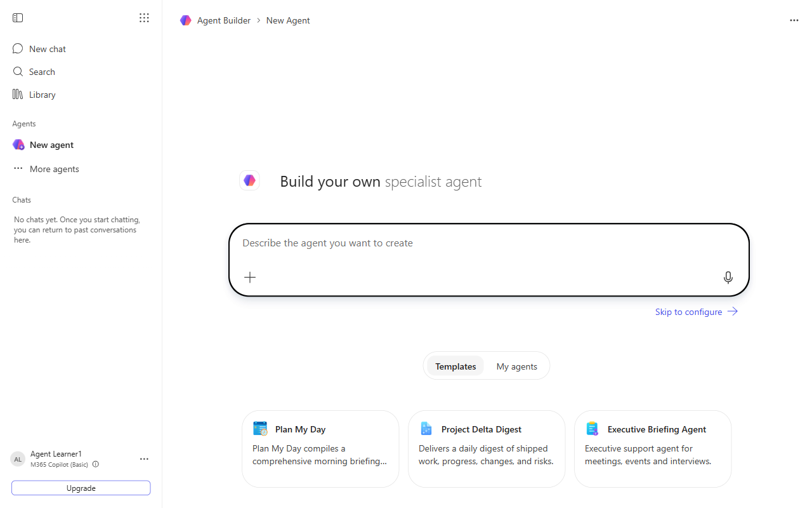This screenshot has height=508, width=812.
Task: Click the arrow icon after Skip to configure
Action: point(733,312)
